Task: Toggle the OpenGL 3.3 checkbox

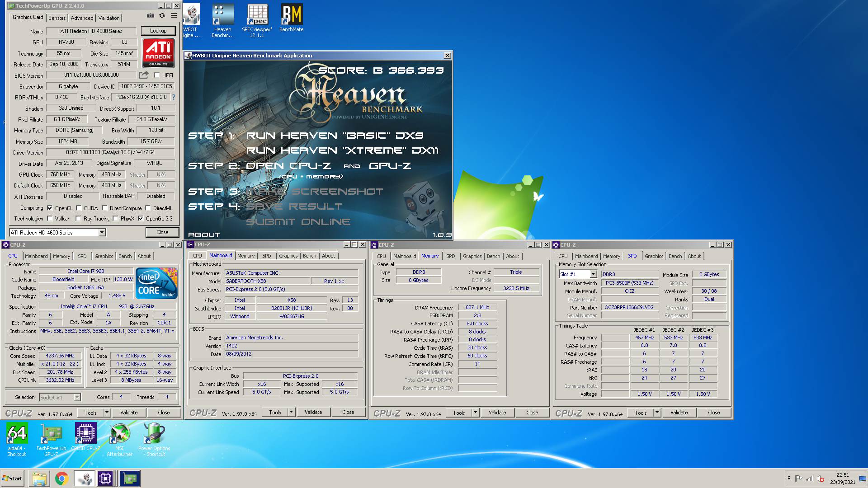Action: click(141, 219)
